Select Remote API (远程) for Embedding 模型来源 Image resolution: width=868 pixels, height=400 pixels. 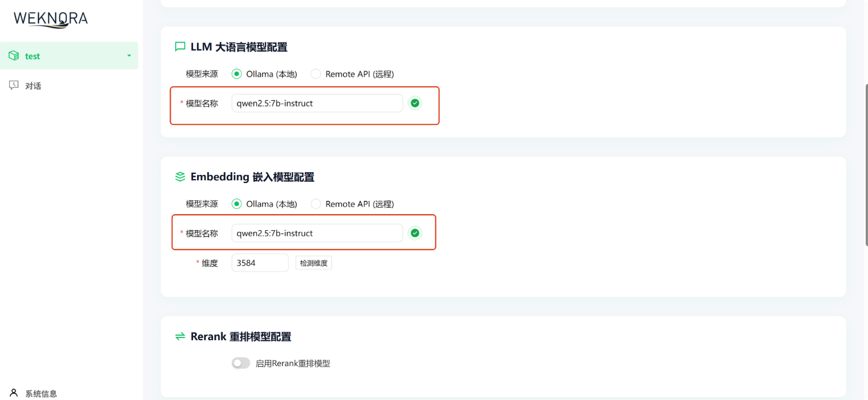[315, 204]
